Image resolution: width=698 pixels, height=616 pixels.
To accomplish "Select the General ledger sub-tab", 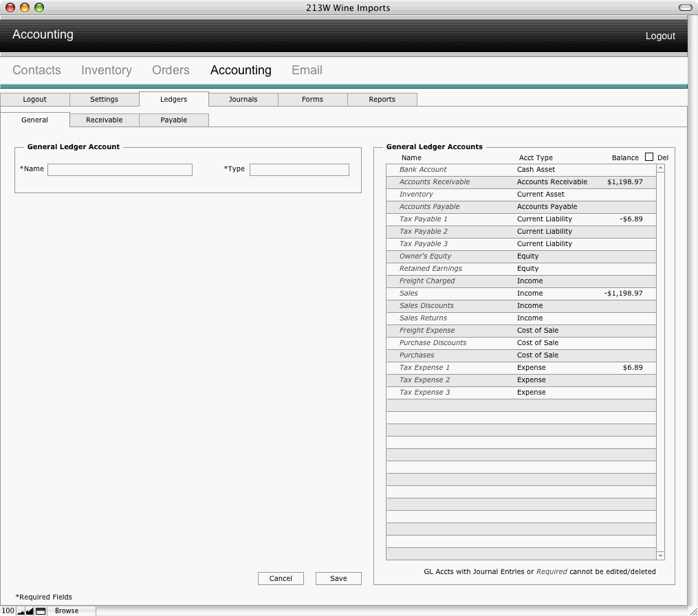I will click(34, 120).
